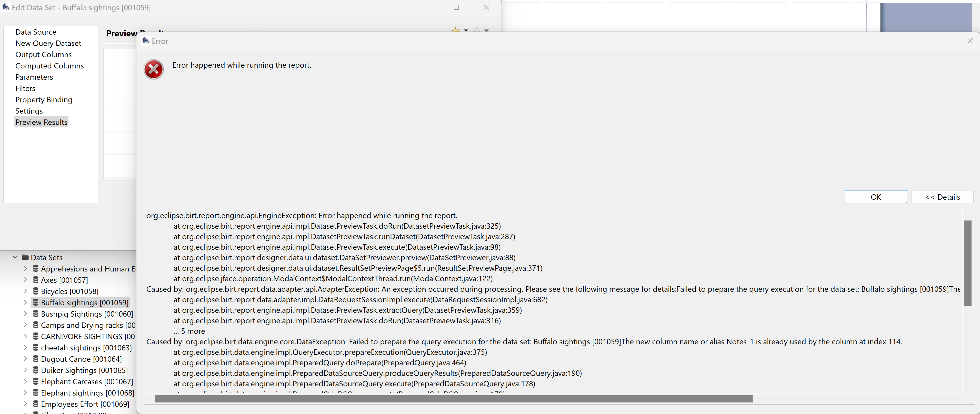
Task: Click the Bicycles [001058] database icon
Action: (x=35, y=291)
